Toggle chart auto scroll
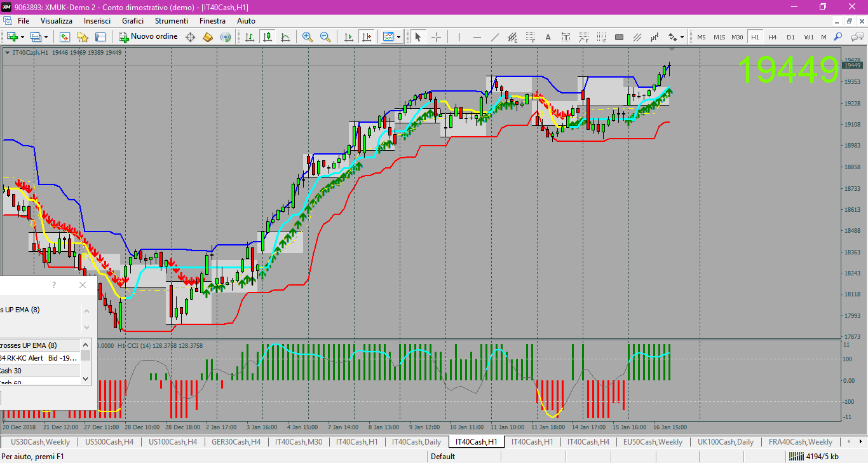 [348, 37]
